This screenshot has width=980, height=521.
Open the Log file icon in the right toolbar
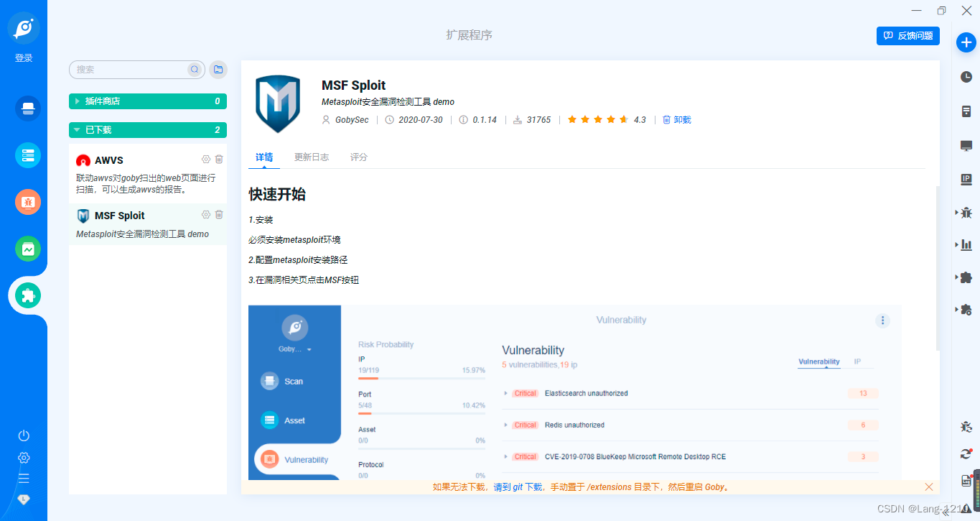pos(966,481)
